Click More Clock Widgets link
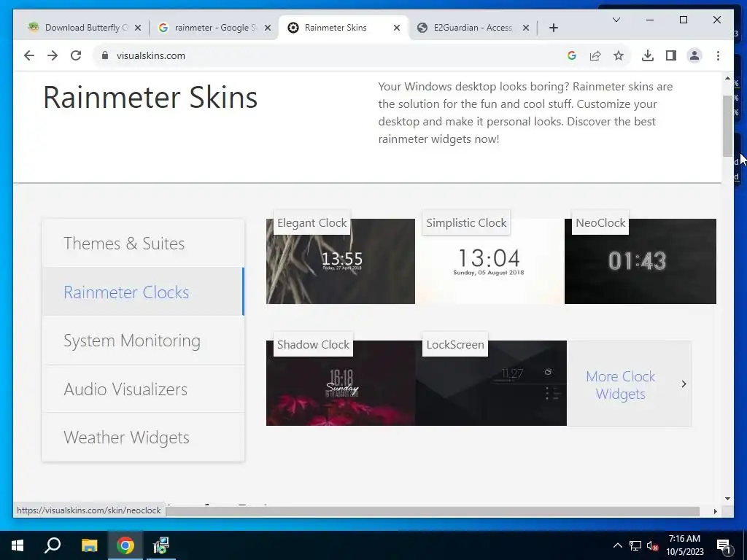747x560 pixels. point(620,385)
